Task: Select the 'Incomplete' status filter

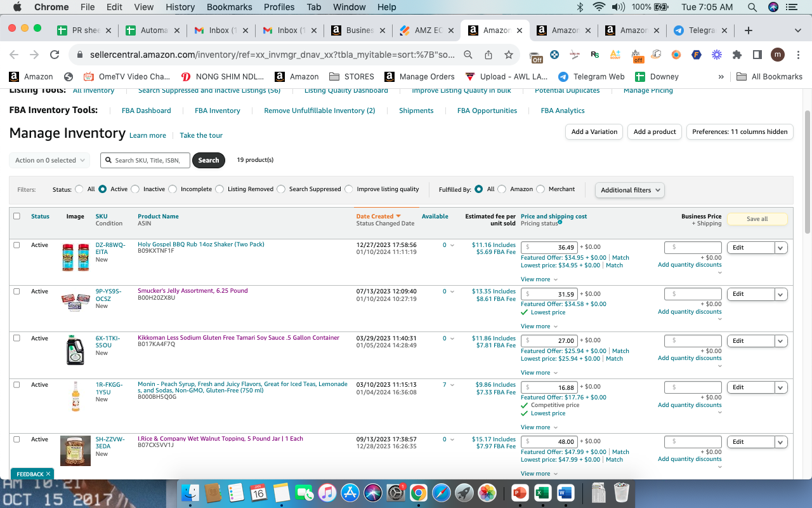Action: pyautogui.click(x=173, y=189)
